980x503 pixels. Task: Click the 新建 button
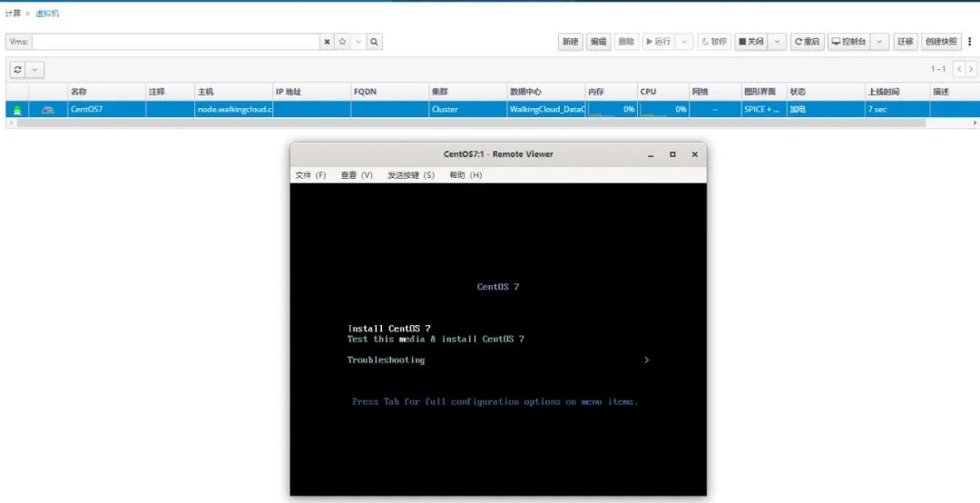(570, 42)
